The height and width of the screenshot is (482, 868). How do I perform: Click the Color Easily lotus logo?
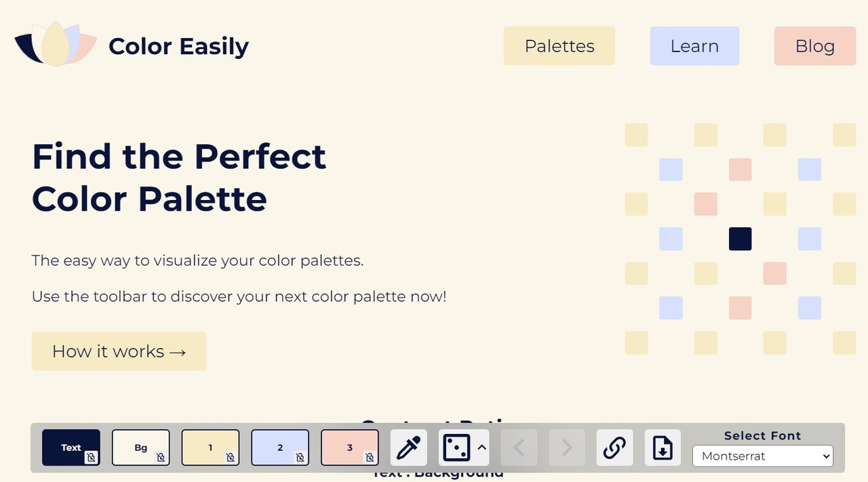tap(56, 44)
